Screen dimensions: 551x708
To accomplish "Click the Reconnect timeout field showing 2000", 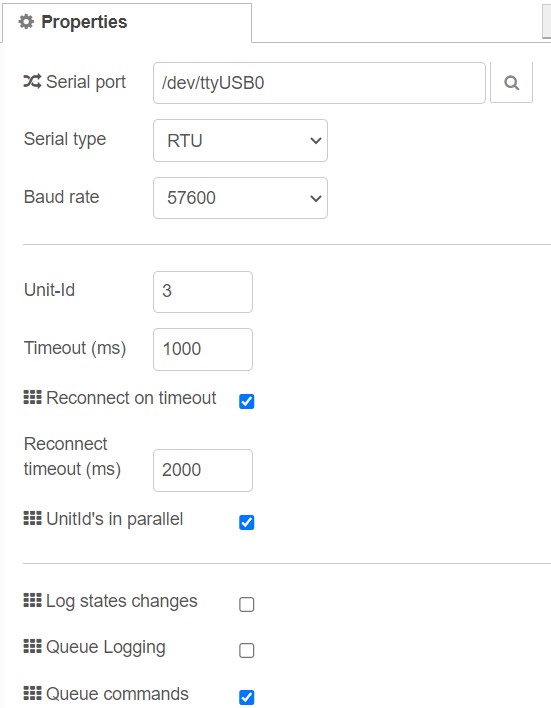I will tap(203, 470).
